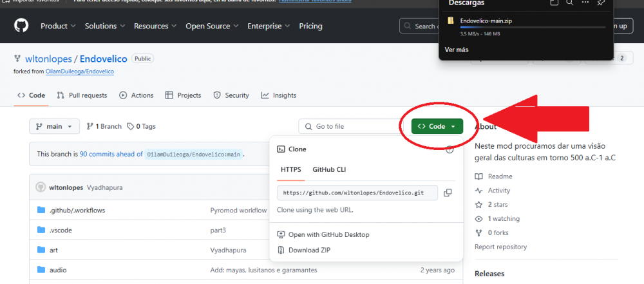Image resolution: width=644 pixels, height=284 pixels.
Task: Pin the Descargas panel
Action: point(600,3)
